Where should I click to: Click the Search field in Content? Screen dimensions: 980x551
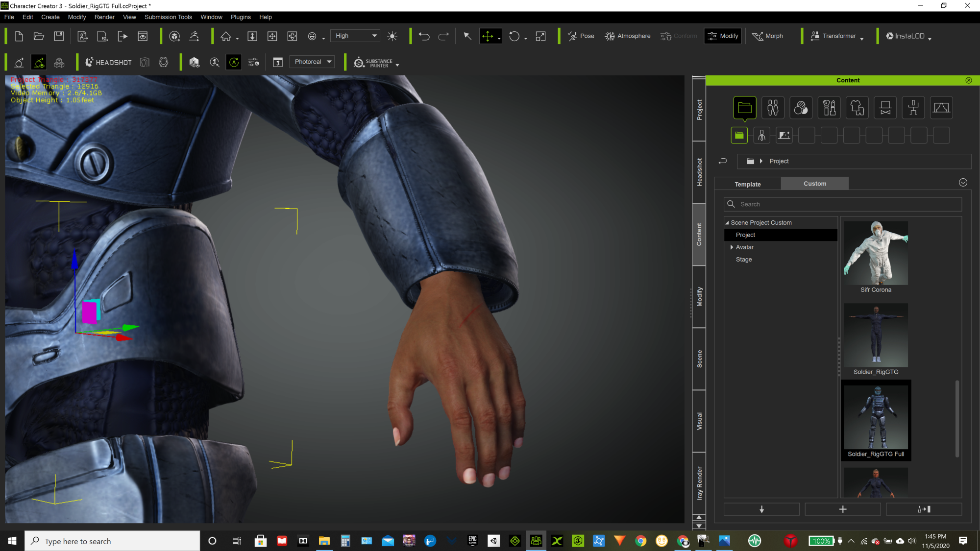(843, 204)
